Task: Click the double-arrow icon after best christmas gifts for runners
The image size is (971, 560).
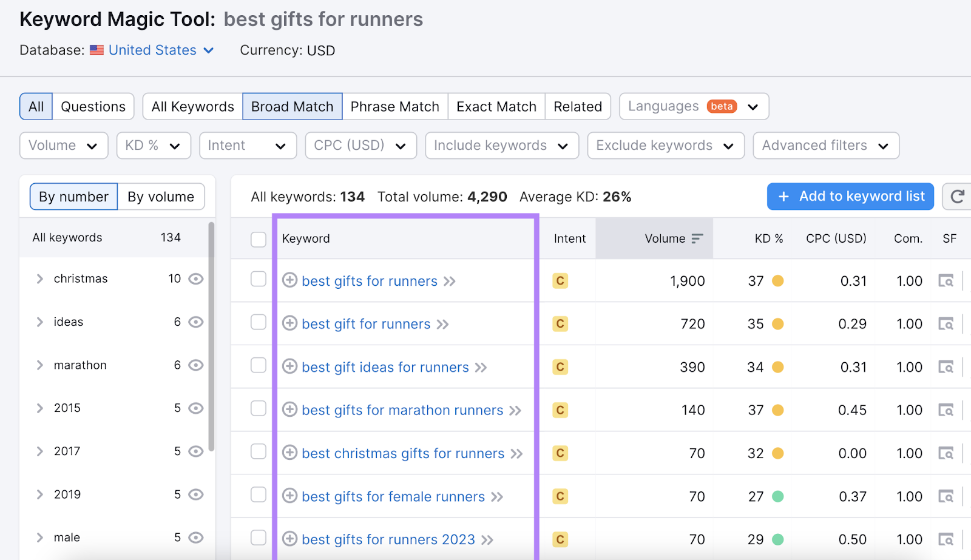Action: coord(517,453)
